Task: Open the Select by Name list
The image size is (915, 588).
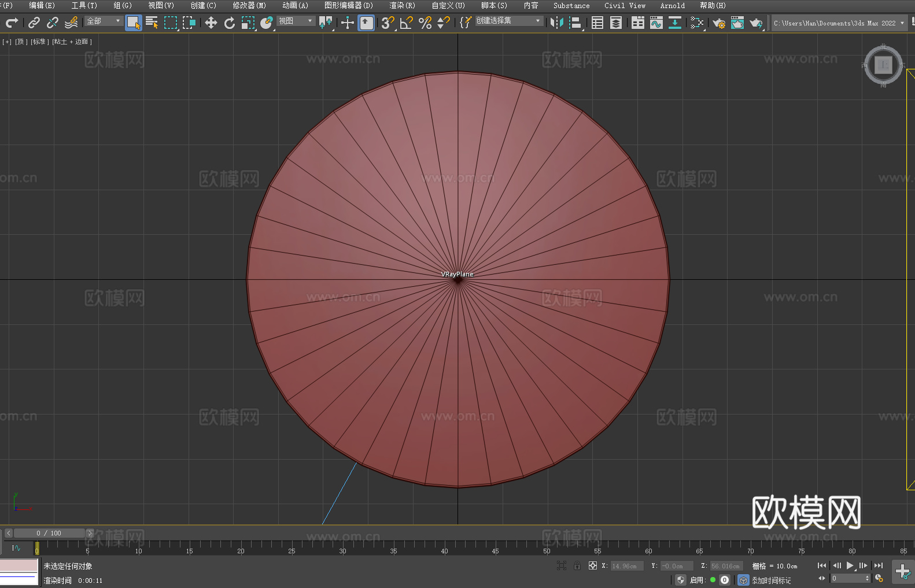Action: (152, 23)
